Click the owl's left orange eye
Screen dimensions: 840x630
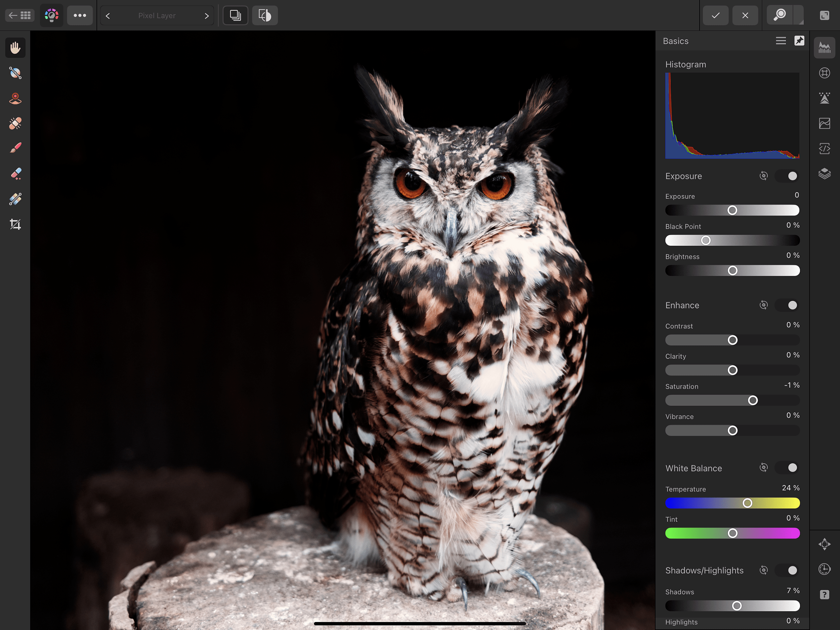(x=411, y=184)
